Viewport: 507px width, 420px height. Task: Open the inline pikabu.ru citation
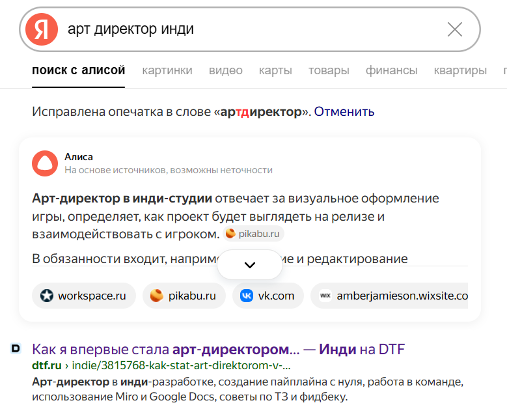254,234
